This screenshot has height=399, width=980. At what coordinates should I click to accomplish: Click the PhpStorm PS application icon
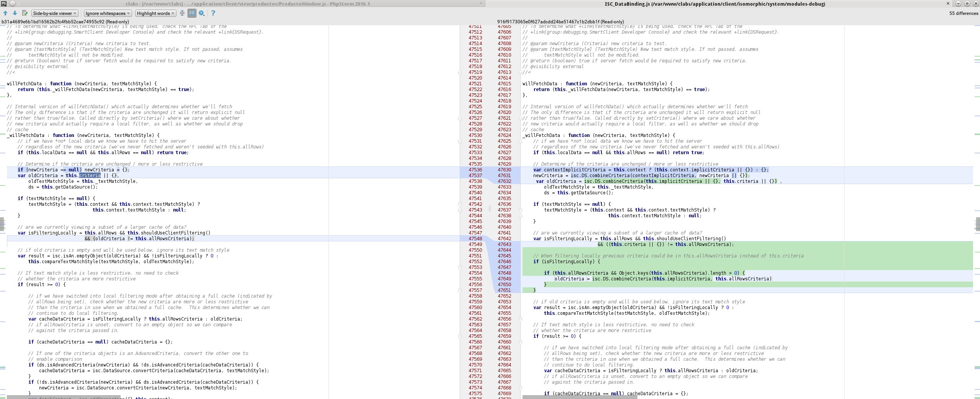click(3, 3)
